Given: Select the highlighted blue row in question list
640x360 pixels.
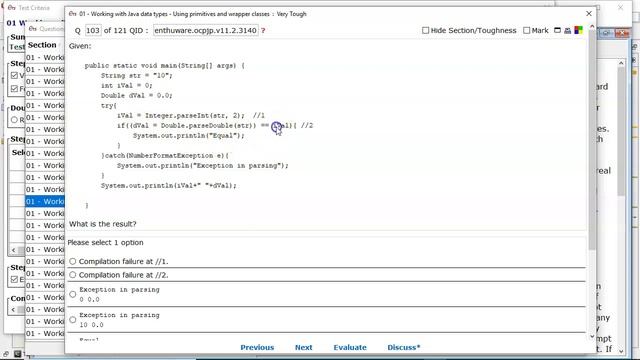Looking at the screenshot, I should coord(45,201).
